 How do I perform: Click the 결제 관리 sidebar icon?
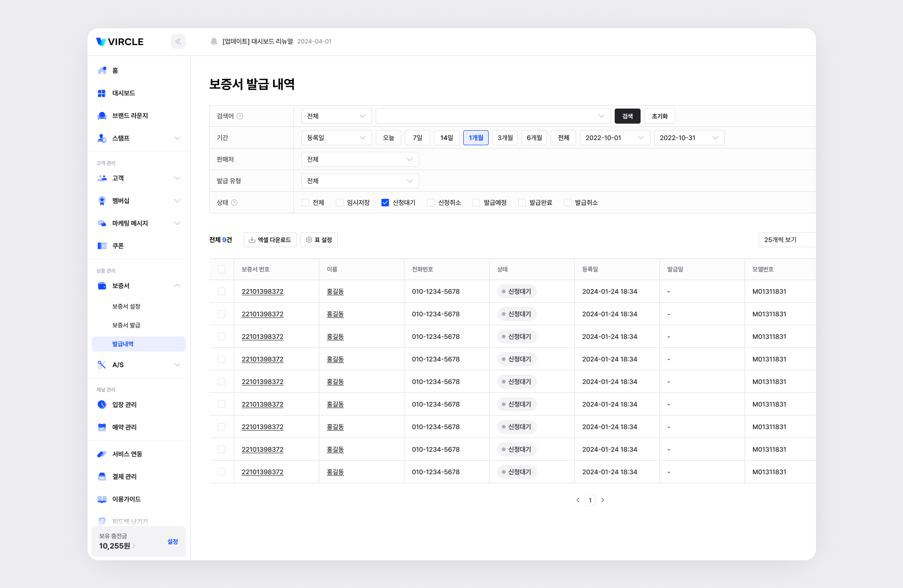coord(102,477)
